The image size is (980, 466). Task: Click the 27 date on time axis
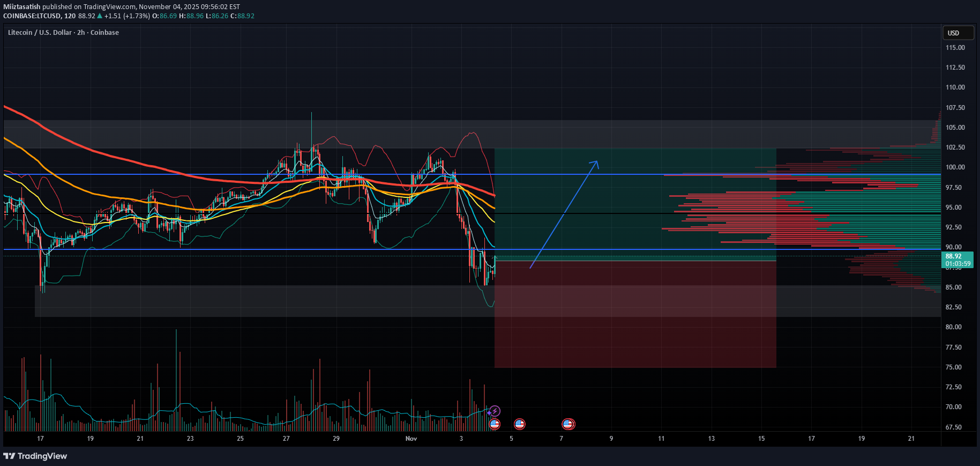tap(286, 439)
